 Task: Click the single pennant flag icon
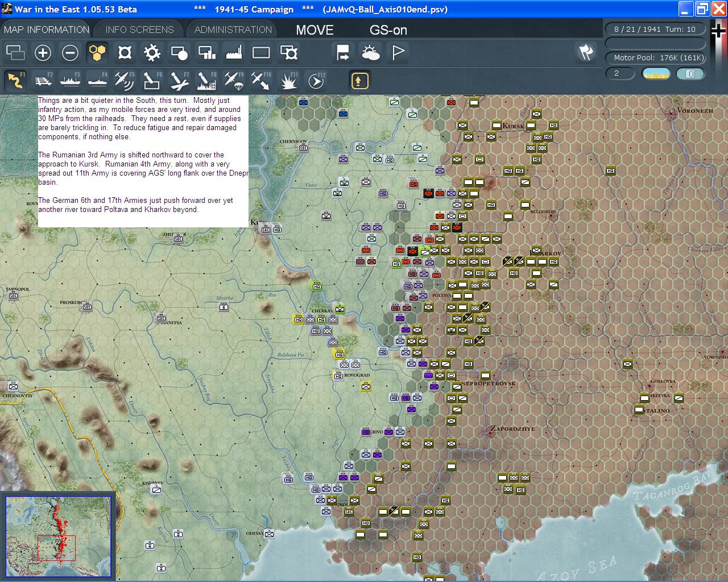[398, 53]
